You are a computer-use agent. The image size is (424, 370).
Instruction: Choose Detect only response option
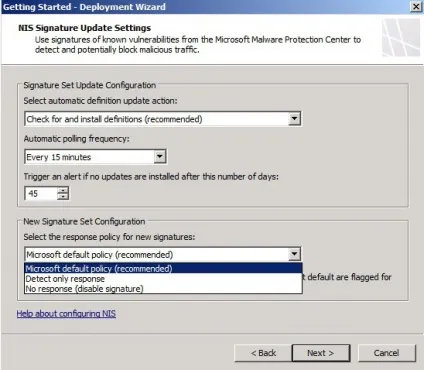[x=163, y=279]
